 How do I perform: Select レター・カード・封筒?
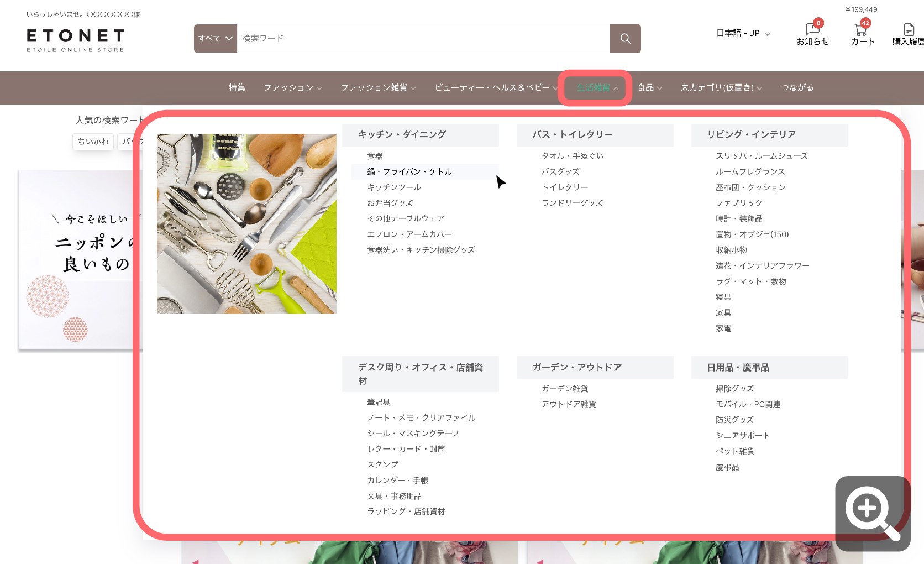(x=406, y=449)
